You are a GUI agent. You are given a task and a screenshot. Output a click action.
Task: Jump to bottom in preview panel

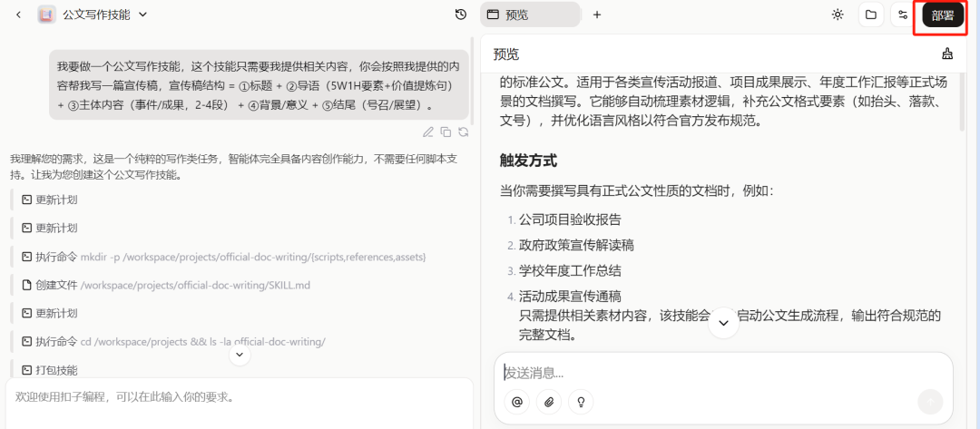click(724, 323)
